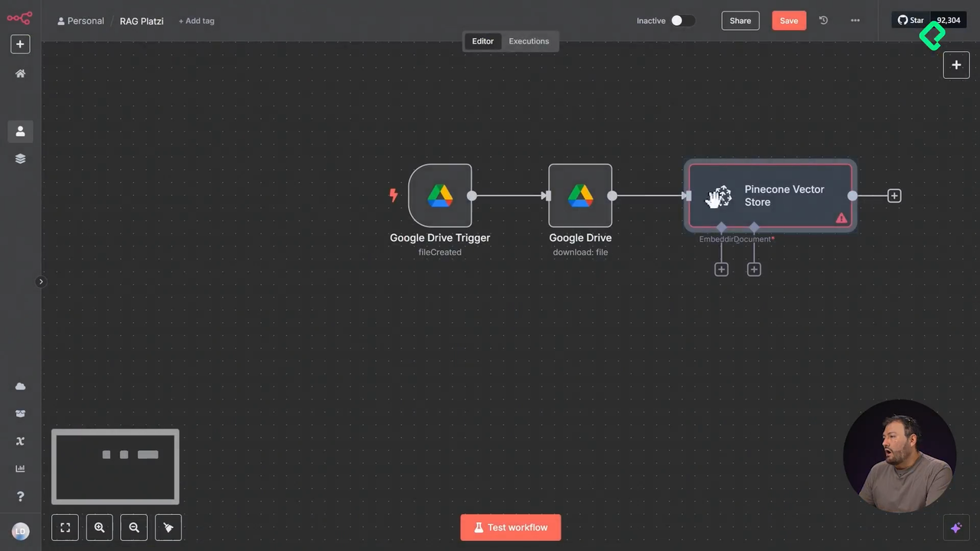This screenshot has height=551, width=980.
Task: Click the n8n logo in the sidebar
Action: [x=20, y=18]
